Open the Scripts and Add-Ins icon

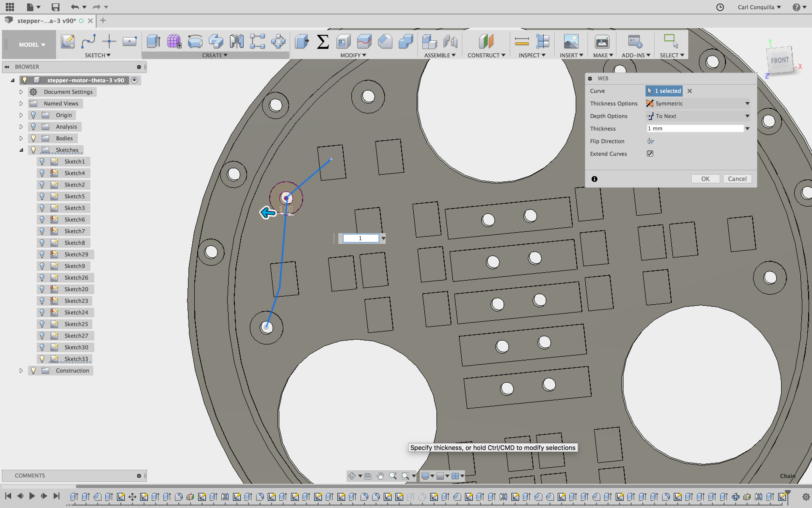pyautogui.click(x=635, y=42)
